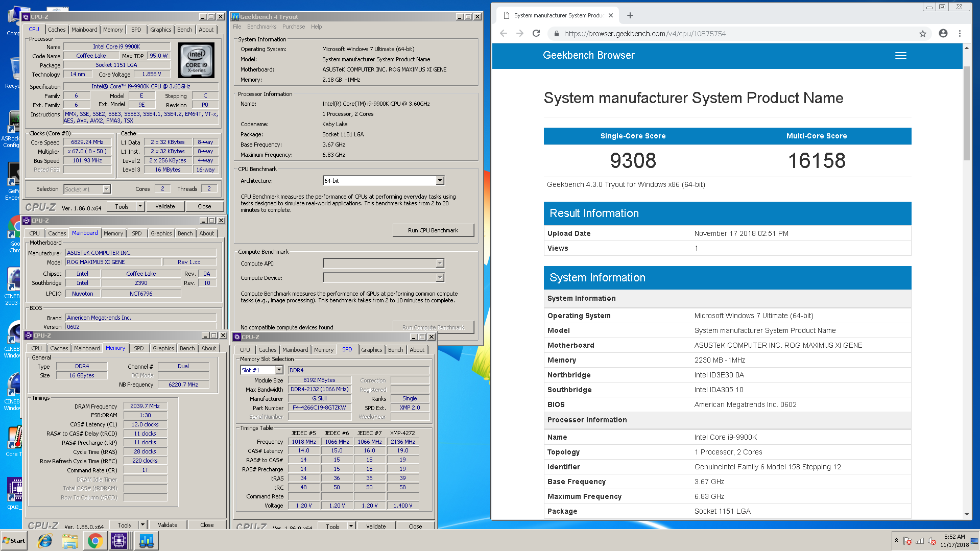The width and height of the screenshot is (980, 551).
Task: Launch Google Chrome from the taskbar
Action: [x=94, y=540]
